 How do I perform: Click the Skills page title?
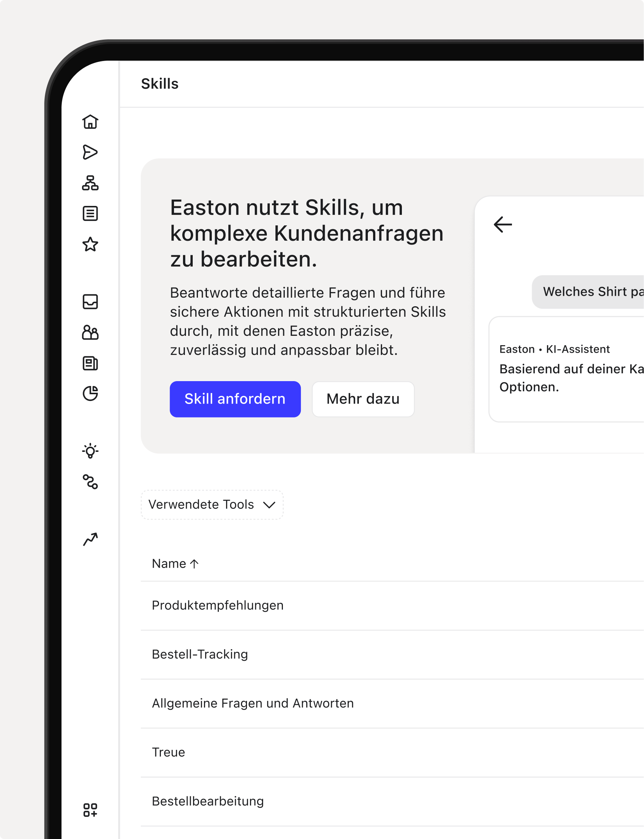tap(160, 84)
